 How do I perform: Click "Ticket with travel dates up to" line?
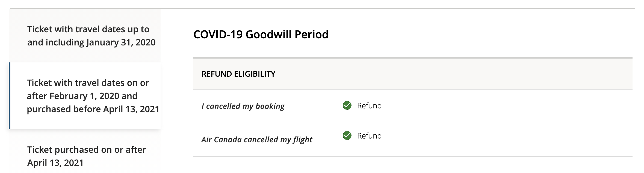point(88,29)
